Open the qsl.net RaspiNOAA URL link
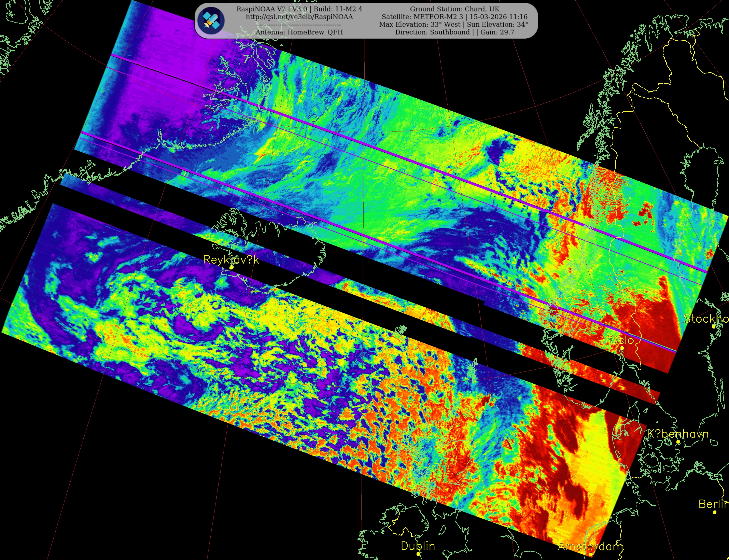This screenshot has height=560, width=729. click(299, 17)
